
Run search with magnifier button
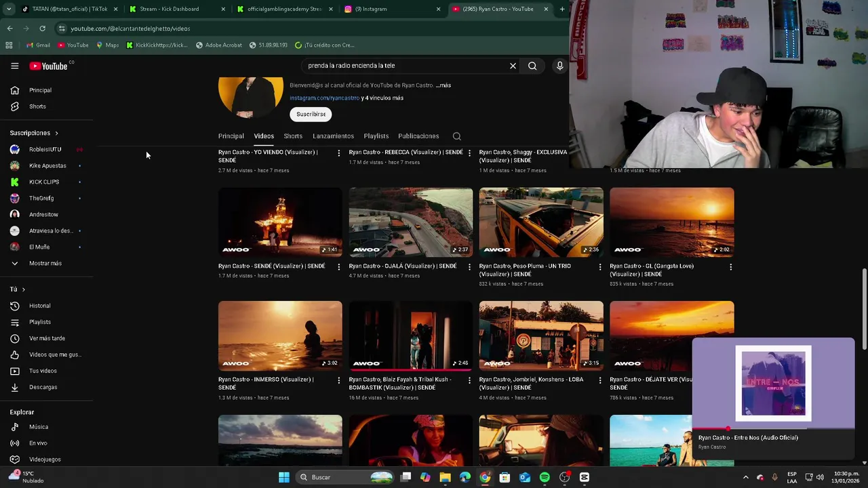pos(532,66)
